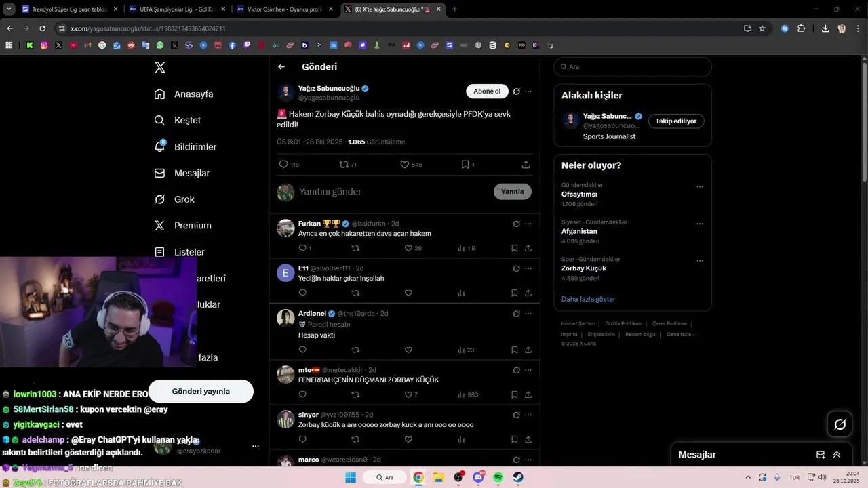Switch to UEFA Şampiyonlar Ligi tab

(177, 9)
